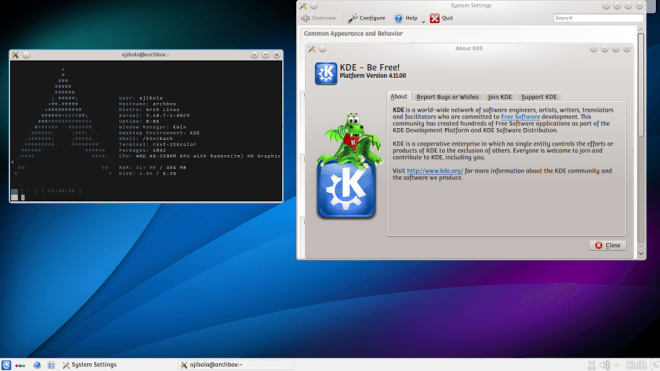Click the red Quit toolbar button

[x=441, y=18]
